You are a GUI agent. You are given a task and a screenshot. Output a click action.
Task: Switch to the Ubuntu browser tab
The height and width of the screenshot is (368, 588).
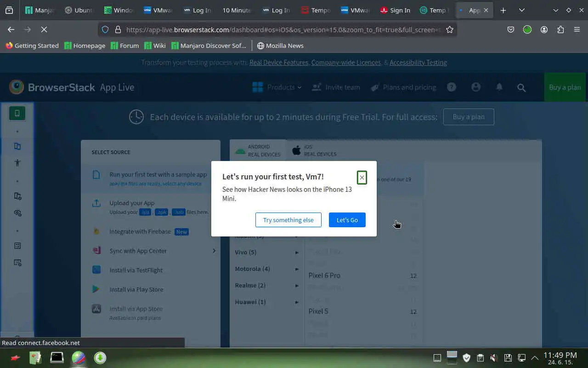(x=78, y=10)
